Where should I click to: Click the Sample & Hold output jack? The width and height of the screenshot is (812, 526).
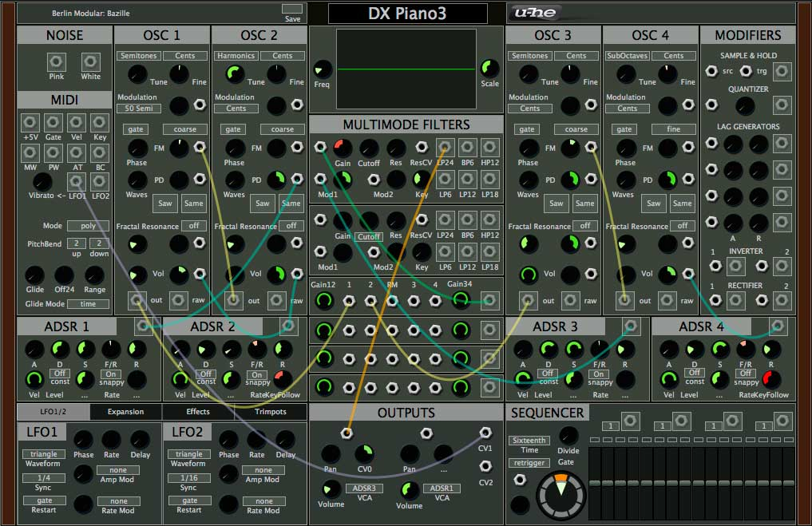(782, 71)
